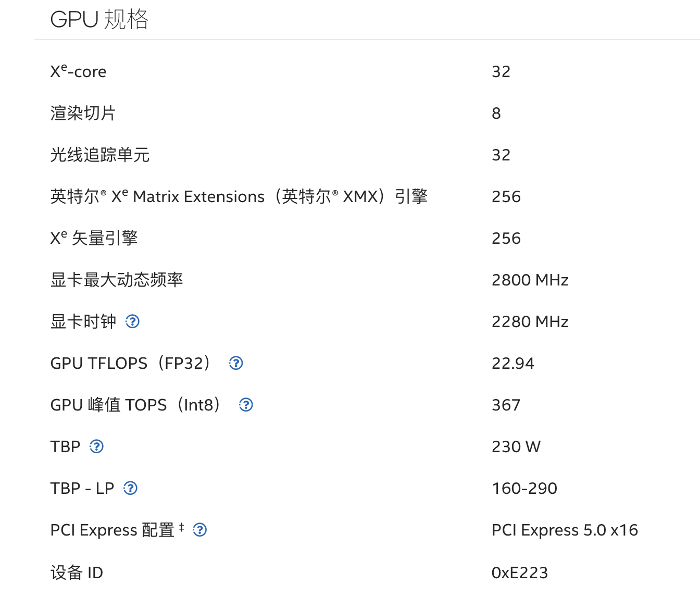Click the GPU 规格 section heading
Viewport: 700px width, 597px height.
[99, 20]
